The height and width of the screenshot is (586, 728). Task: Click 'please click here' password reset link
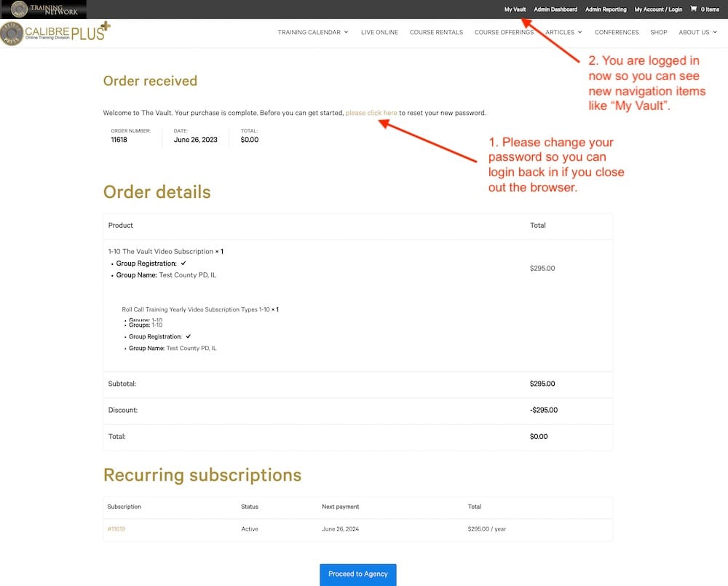click(371, 113)
